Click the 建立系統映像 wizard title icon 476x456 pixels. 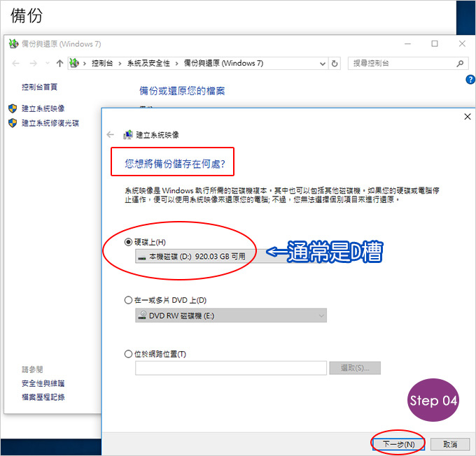[x=128, y=135]
